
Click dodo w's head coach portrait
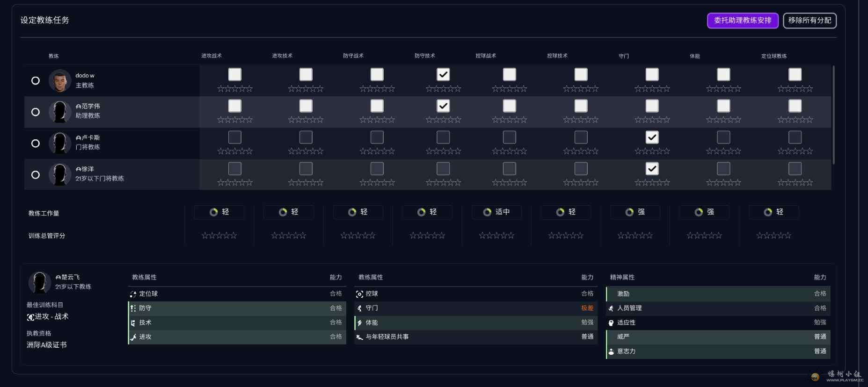pos(59,81)
